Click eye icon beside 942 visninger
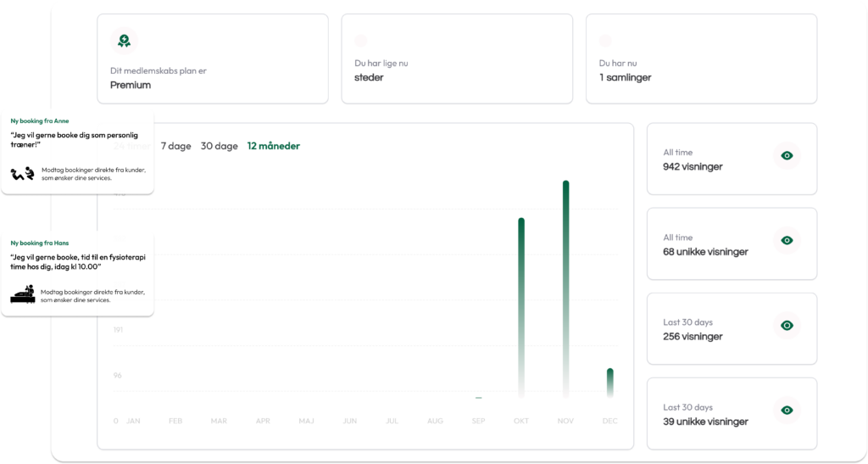The height and width of the screenshot is (464, 868). [x=787, y=155]
